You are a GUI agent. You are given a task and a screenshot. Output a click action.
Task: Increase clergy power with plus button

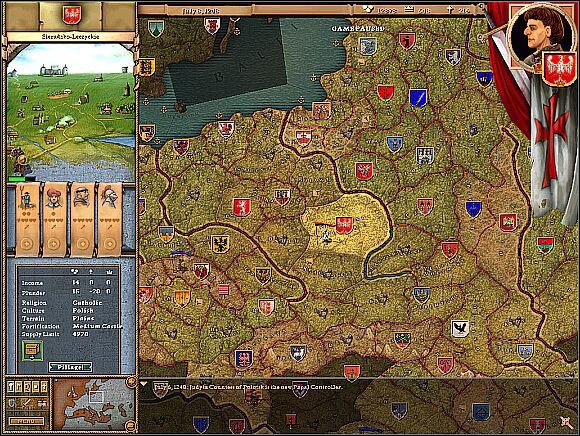coord(82,244)
